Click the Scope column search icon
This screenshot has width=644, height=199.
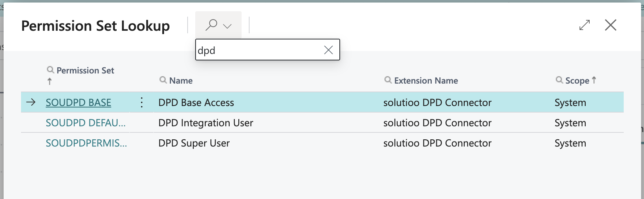point(560,80)
